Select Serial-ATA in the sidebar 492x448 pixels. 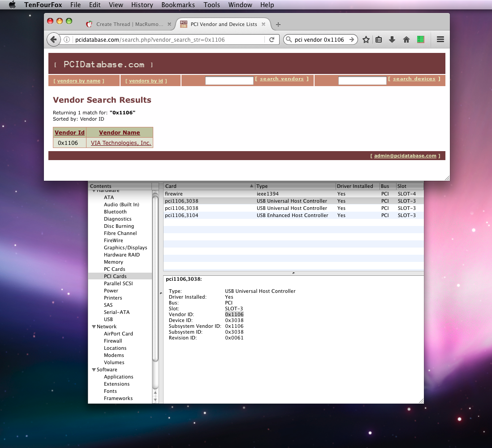pos(117,312)
